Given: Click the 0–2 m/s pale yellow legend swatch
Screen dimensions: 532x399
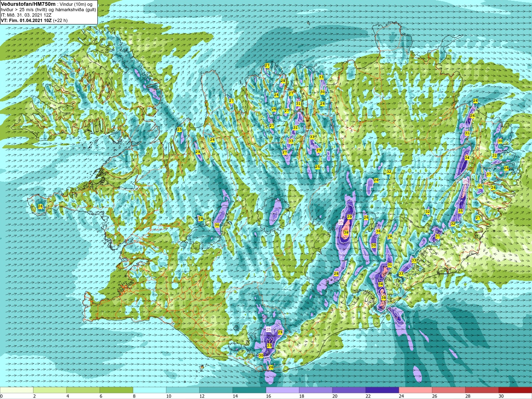Looking at the screenshot, I should click(x=17, y=390).
